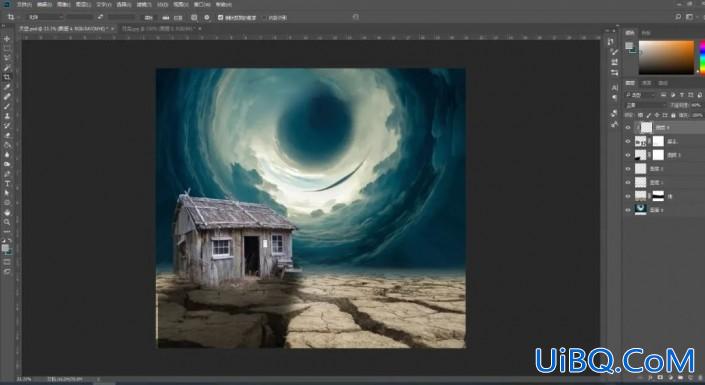This screenshot has height=385, width=705.
Task: Click the foreground color swatch in the toolbox
Action: [x=5, y=248]
